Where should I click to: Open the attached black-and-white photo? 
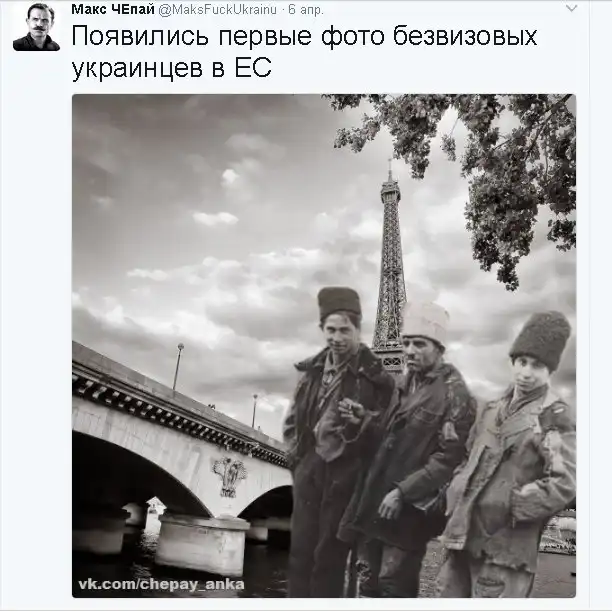pos(324,346)
